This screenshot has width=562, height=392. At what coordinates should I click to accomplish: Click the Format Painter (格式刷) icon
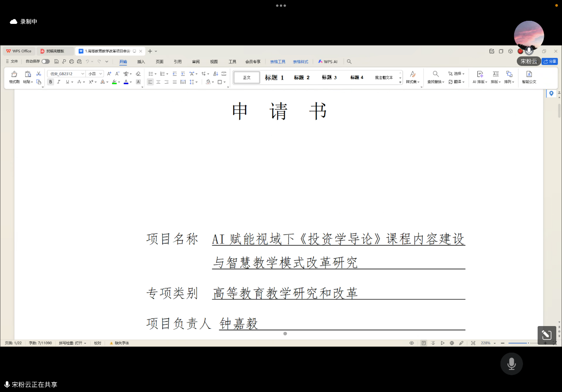14,74
